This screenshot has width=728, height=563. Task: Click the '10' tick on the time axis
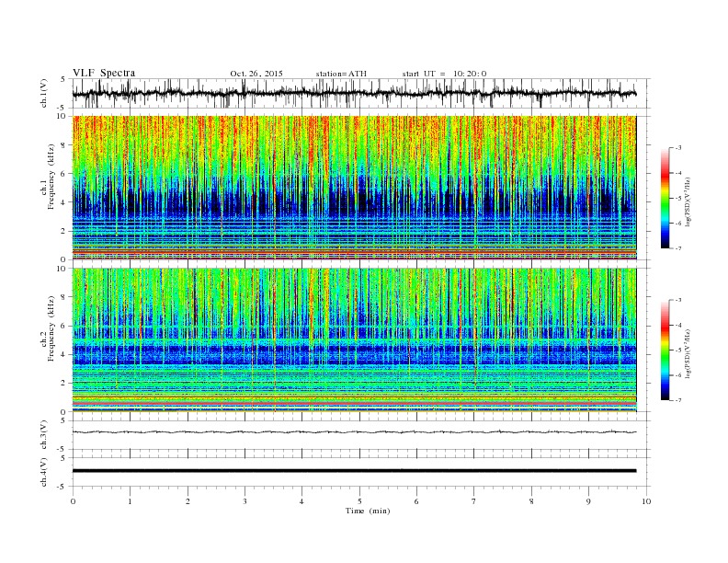[646, 501]
